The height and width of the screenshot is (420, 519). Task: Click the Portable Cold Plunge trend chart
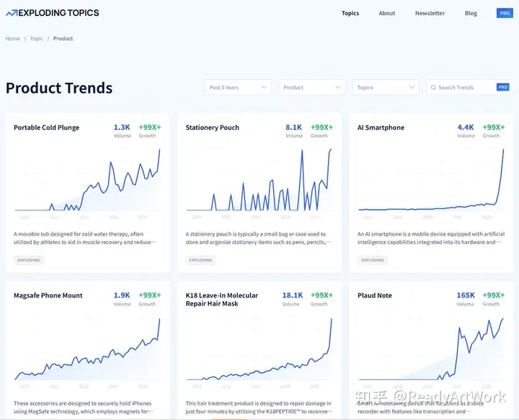point(87,180)
